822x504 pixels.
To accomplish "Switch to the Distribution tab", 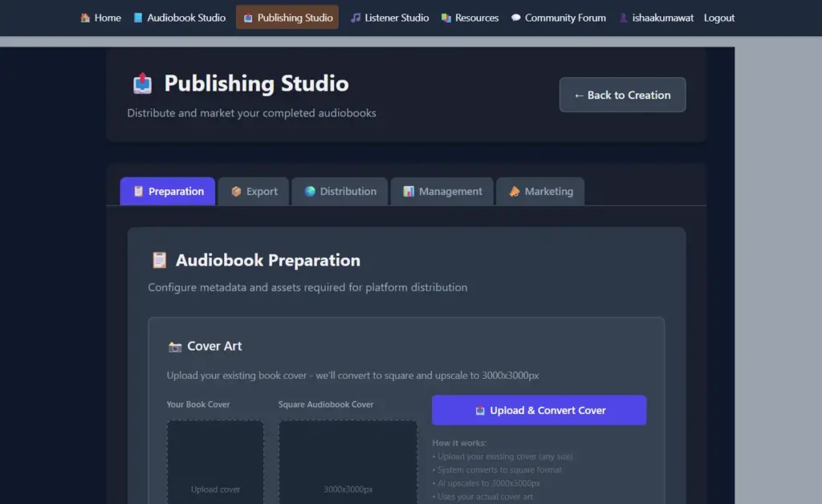I will 340,191.
